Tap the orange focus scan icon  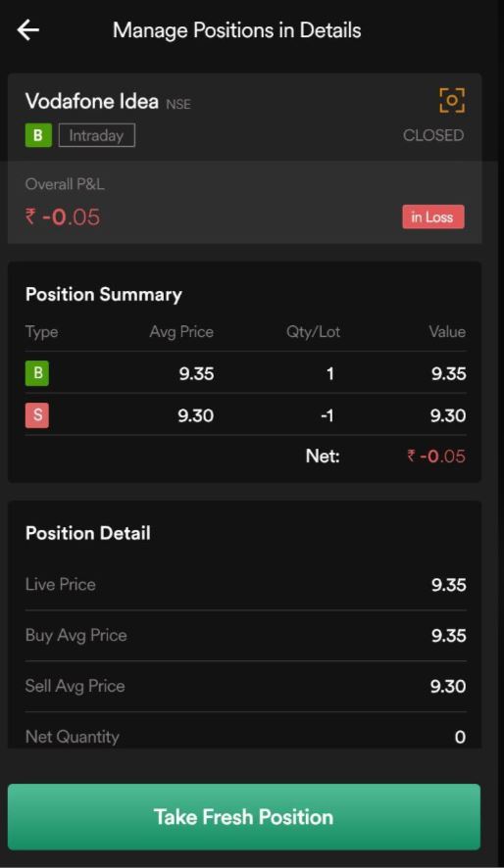click(x=452, y=100)
